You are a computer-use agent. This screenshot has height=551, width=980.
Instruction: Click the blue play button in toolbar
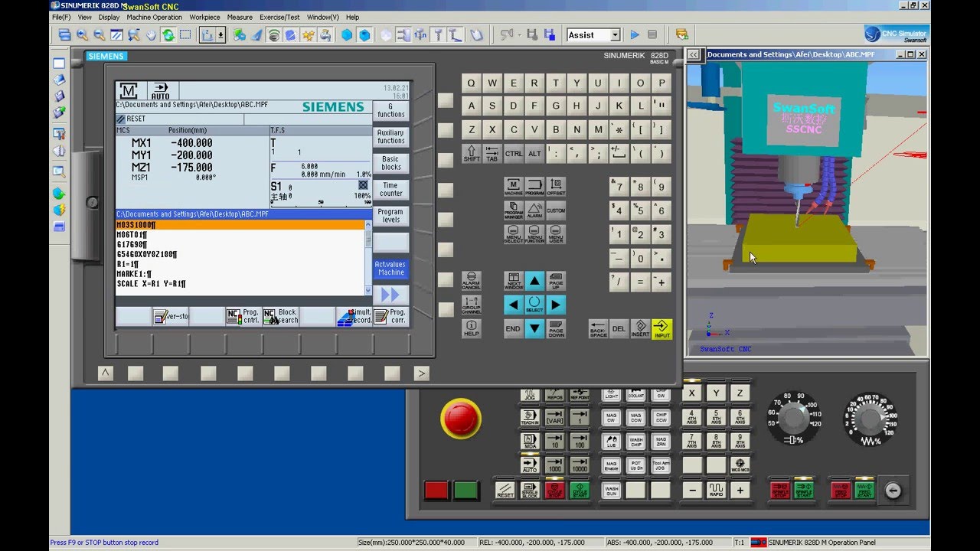[x=635, y=34]
